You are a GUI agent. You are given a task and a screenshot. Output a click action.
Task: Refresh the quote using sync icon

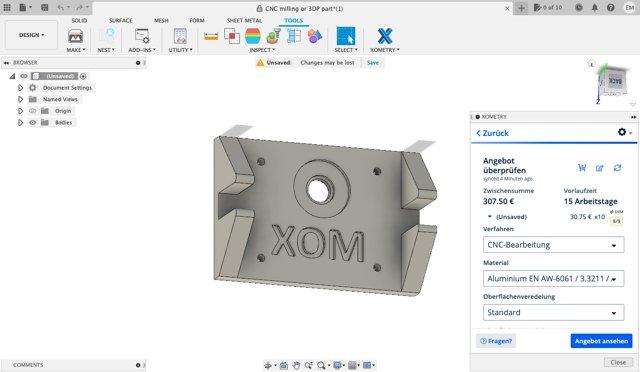pos(617,167)
